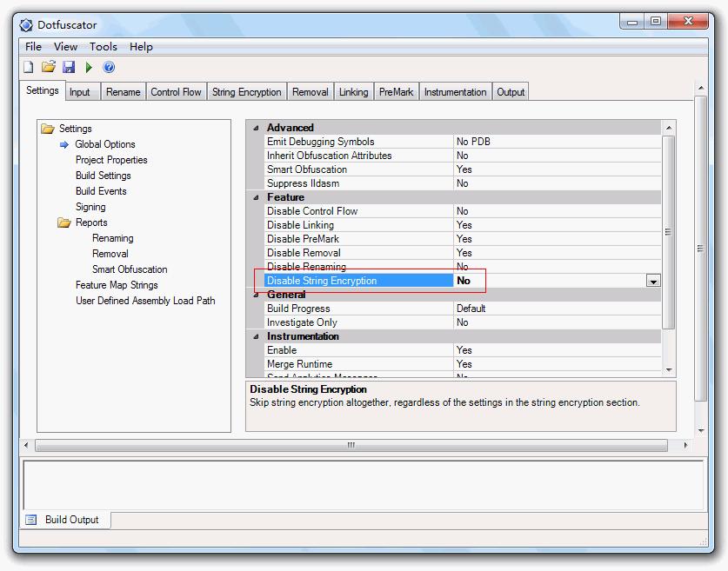This screenshot has width=728, height=571.
Task: Click the Open Project folder icon
Action: point(49,68)
